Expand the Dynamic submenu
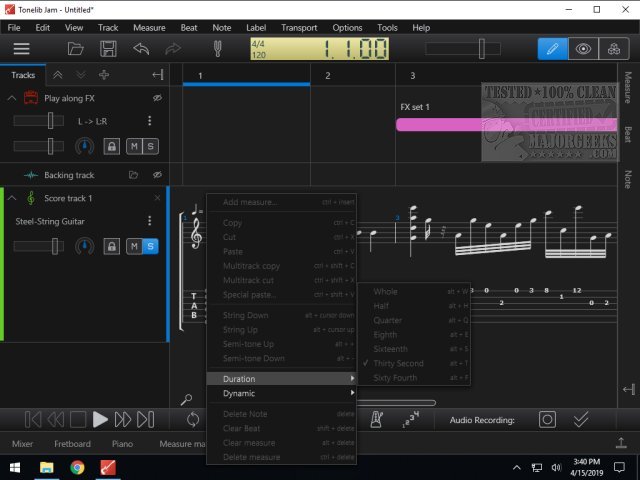 point(281,393)
